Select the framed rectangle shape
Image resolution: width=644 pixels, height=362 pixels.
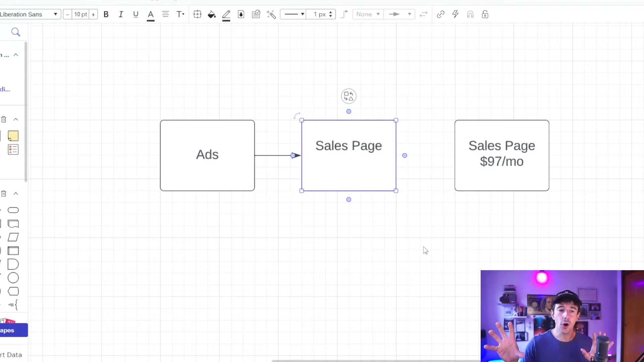pos(13,251)
